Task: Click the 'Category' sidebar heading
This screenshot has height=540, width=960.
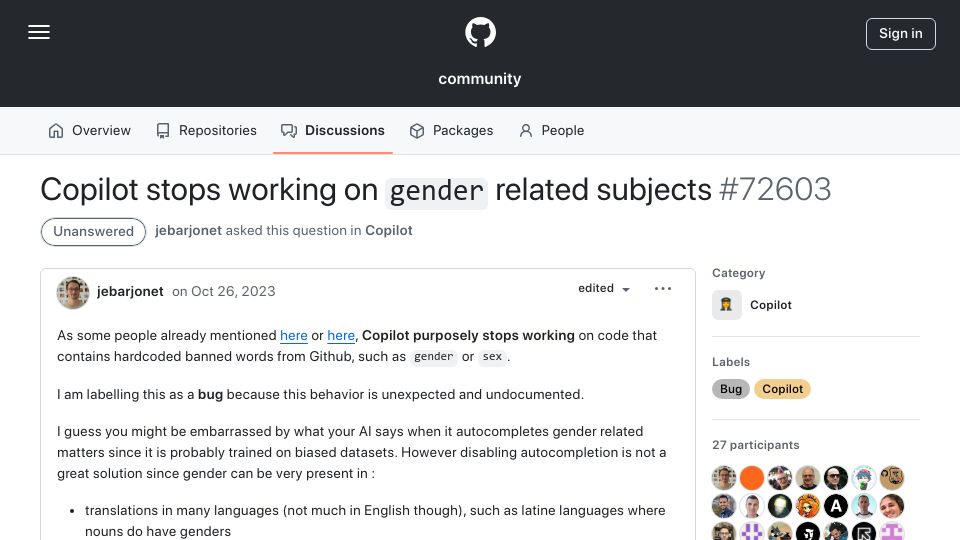Action: pos(738,273)
